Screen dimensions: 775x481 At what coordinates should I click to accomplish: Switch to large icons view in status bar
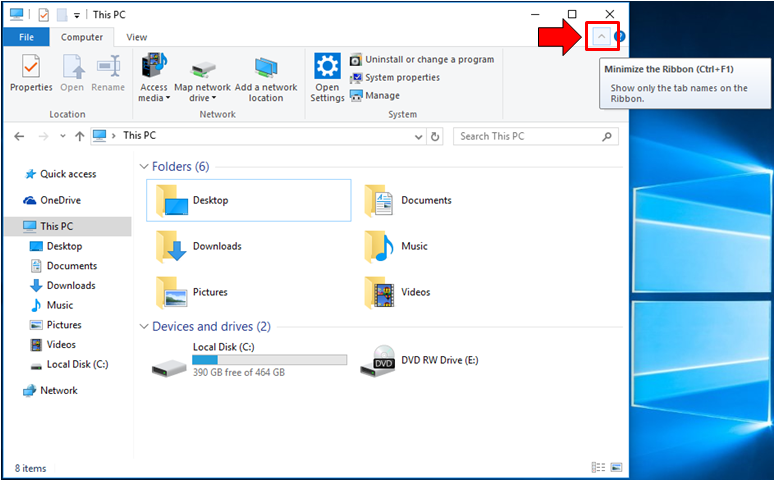pos(616,467)
